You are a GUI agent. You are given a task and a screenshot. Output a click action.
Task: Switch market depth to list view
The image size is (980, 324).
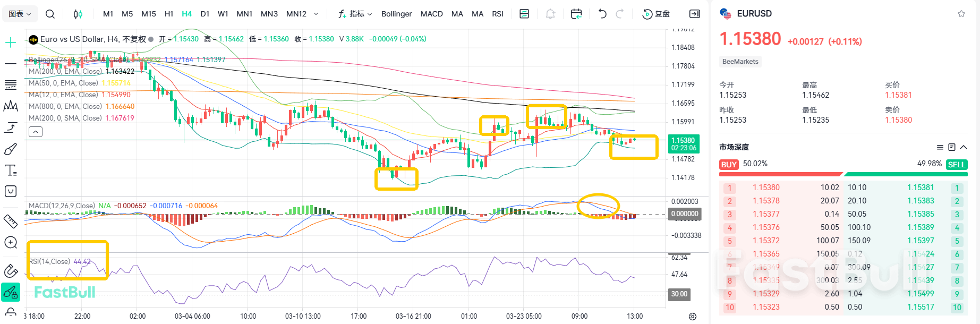pyautogui.click(x=940, y=147)
